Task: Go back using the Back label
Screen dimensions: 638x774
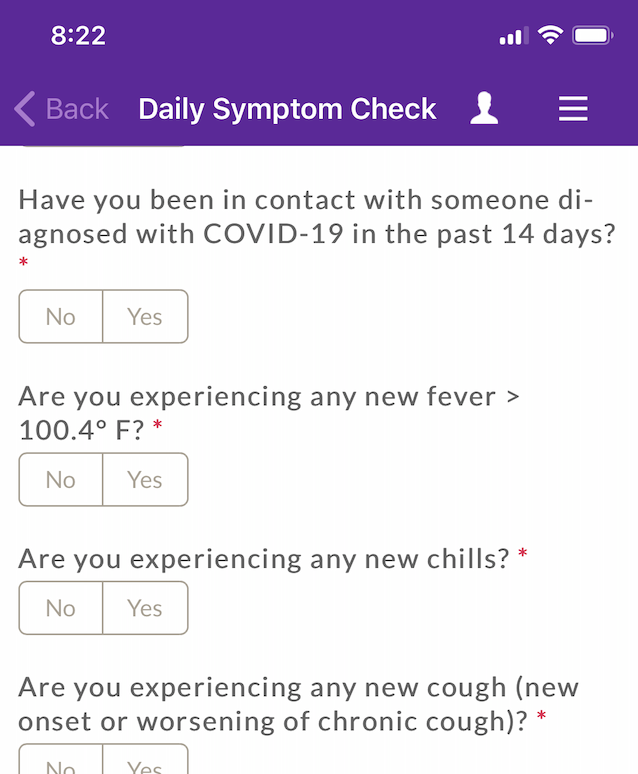Action: point(77,109)
